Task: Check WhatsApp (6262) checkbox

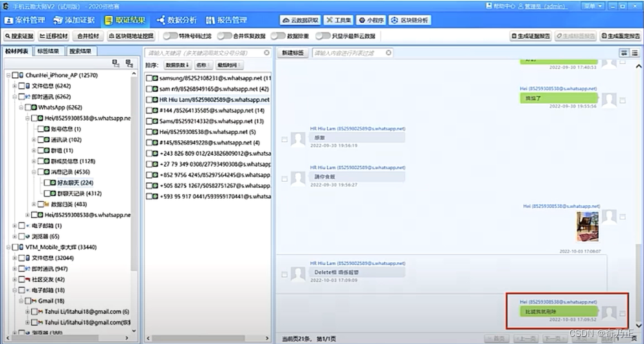Action: coord(28,107)
